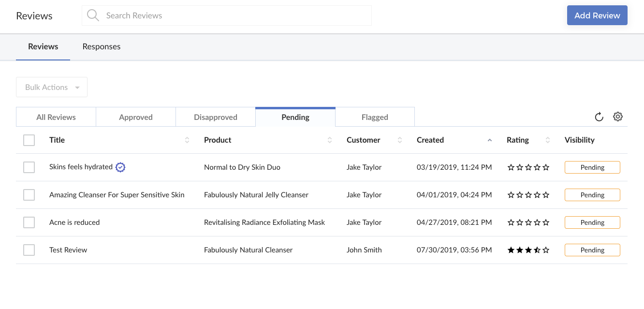Switch to the Responses tab

102,46
